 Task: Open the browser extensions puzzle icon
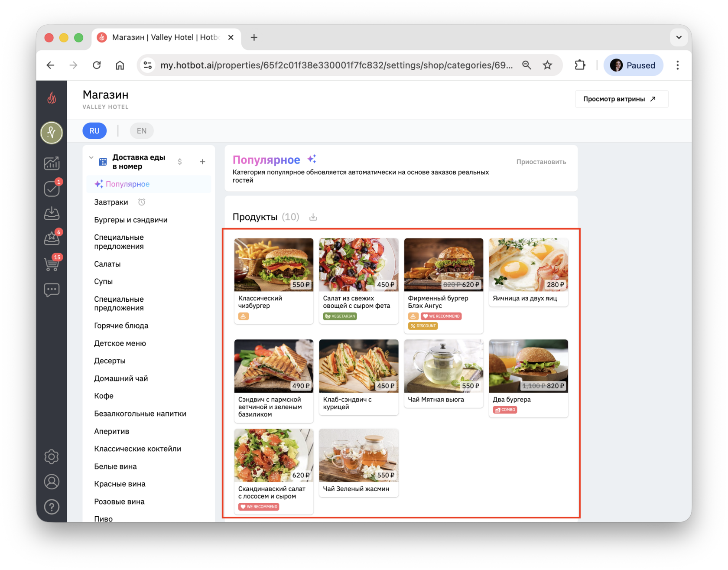[x=580, y=65]
